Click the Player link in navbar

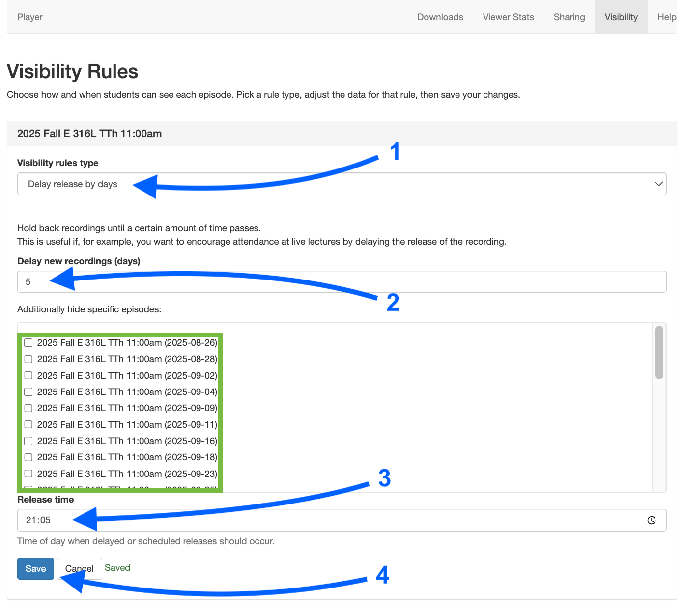tap(30, 17)
